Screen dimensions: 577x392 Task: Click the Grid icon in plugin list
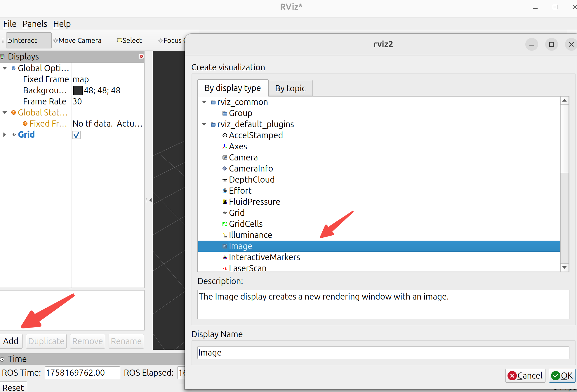point(225,213)
